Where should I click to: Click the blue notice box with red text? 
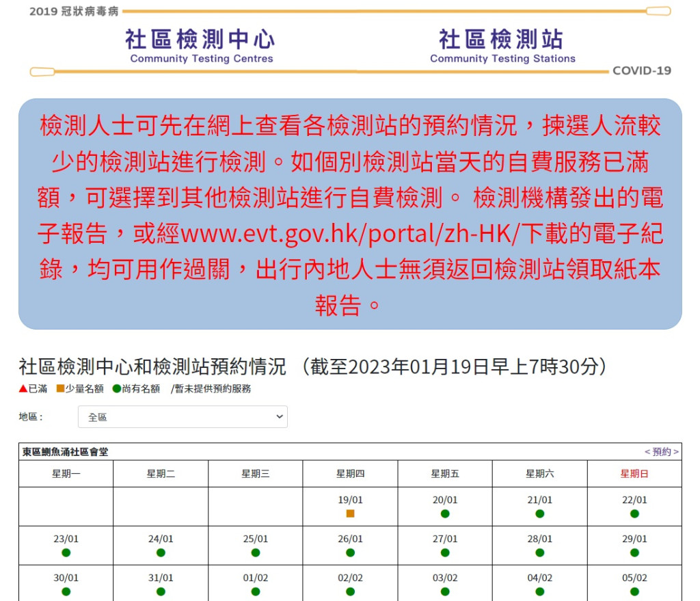(350, 213)
